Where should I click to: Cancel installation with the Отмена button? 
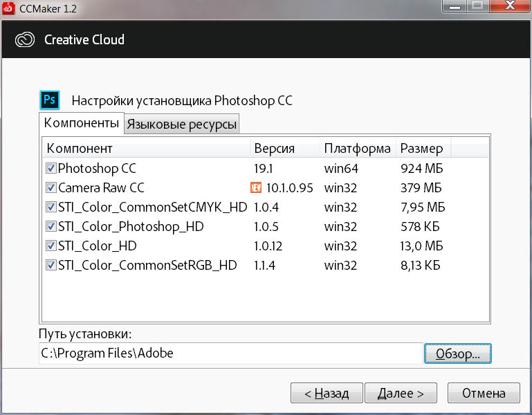coord(484,393)
